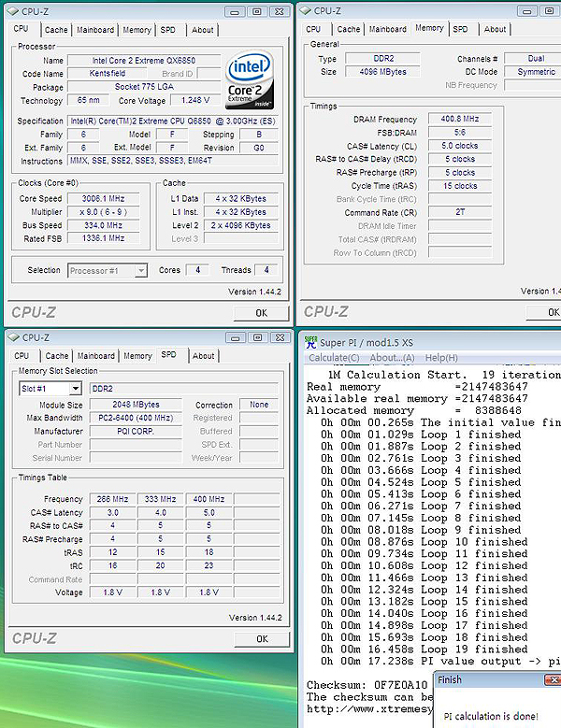Click the Multiplier value x 9.0
Image resolution: width=561 pixels, height=728 pixels.
(x=103, y=212)
